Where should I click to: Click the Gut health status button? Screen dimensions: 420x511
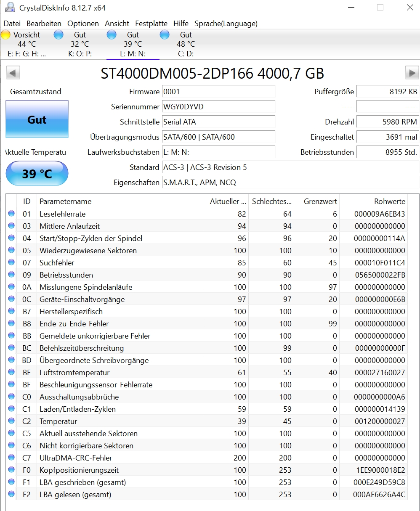pos(37,120)
